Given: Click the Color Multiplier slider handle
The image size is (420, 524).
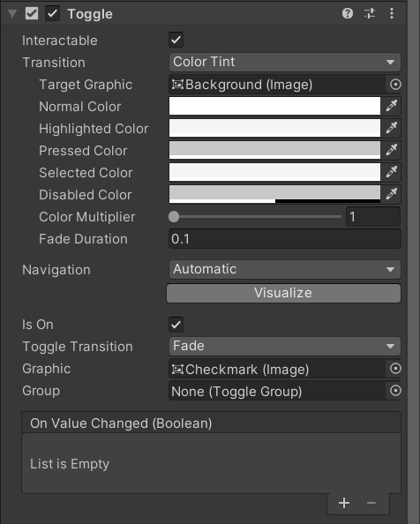Looking at the screenshot, I should click(x=174, y=216).
